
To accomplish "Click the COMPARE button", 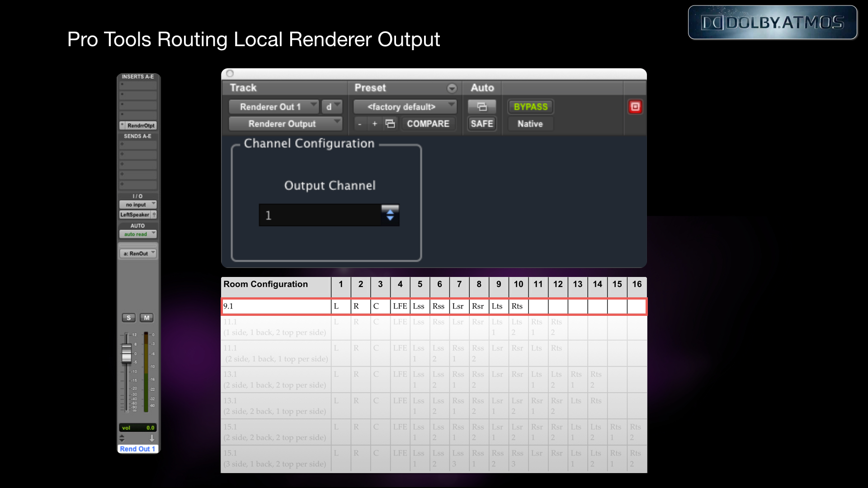I will [428, 123].
